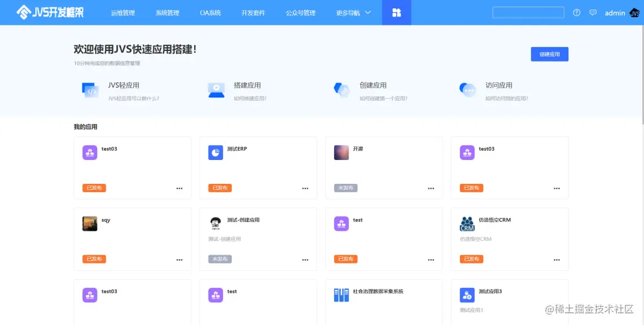The width and height of the screenshot is (644, 325).
Task: Click the JVS开发框架 logo
Action: (x=50, y=12)
